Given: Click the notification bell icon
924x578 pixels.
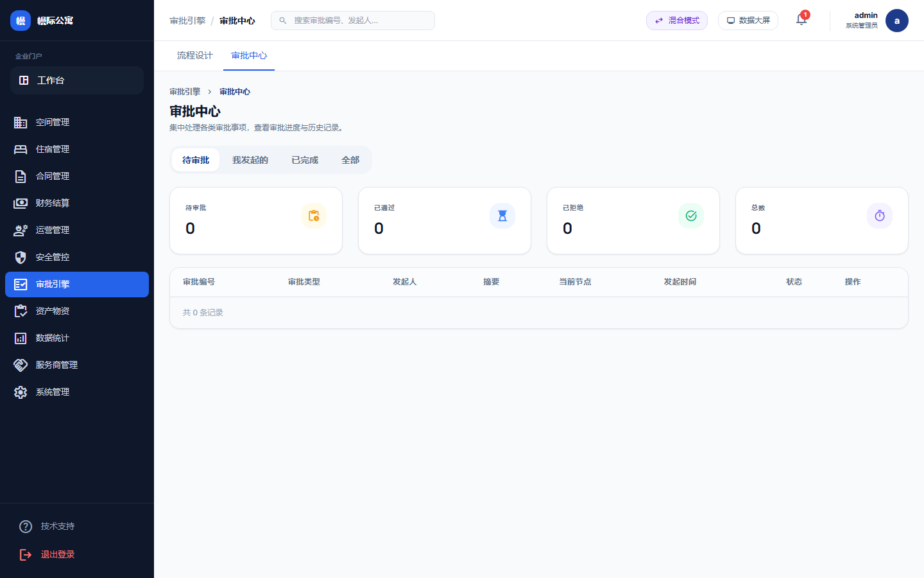Looking at the screenshot, I should coord(801,21).
